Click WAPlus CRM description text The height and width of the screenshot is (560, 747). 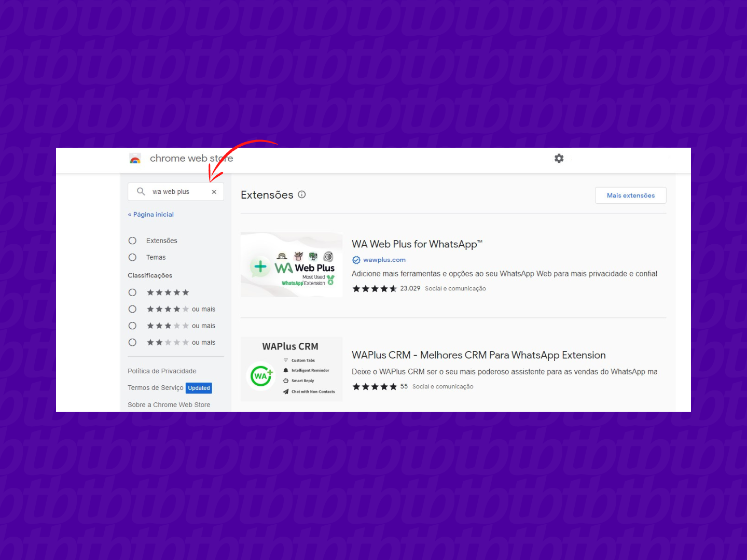point(505,372)
